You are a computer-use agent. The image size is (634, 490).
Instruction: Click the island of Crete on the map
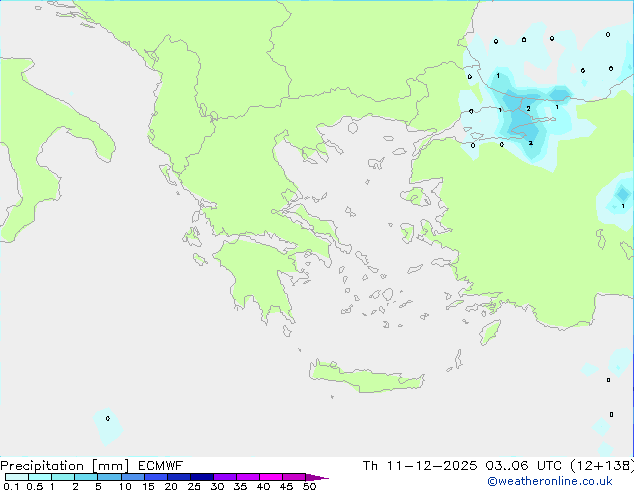[x=366, y=377]
